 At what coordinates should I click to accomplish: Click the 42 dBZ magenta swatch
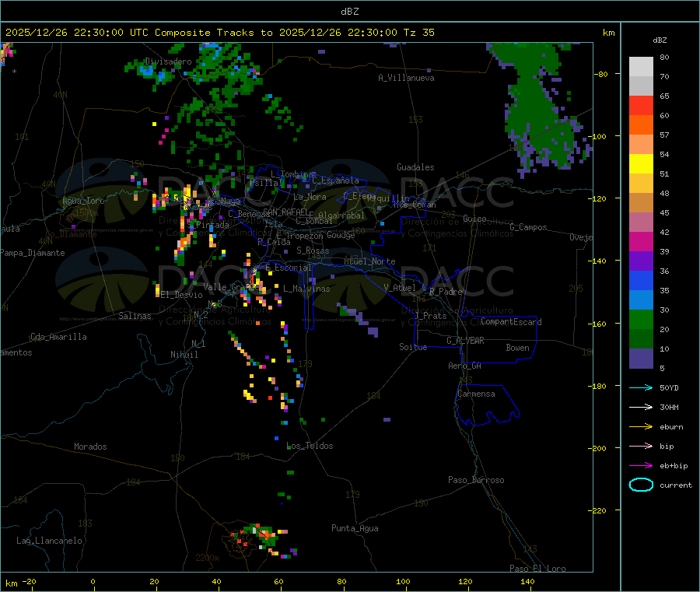pos(641,241)
